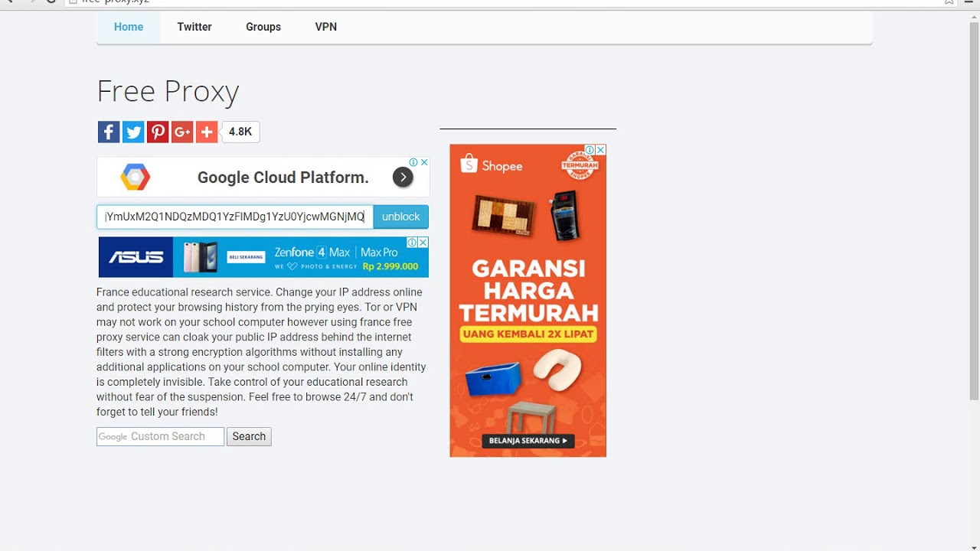This screenshot has width=980, height=551.
Task: Focus the proxy URL input field
Action: (x=235, y=217)
